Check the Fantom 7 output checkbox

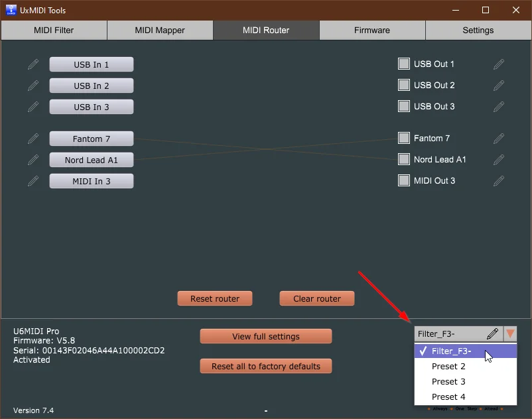click(403, 138)
